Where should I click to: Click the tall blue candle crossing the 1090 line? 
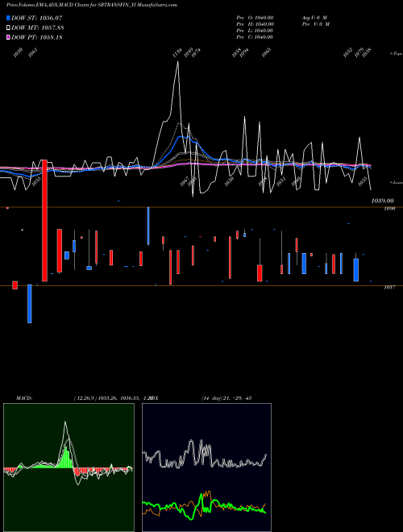pos(148,226)
